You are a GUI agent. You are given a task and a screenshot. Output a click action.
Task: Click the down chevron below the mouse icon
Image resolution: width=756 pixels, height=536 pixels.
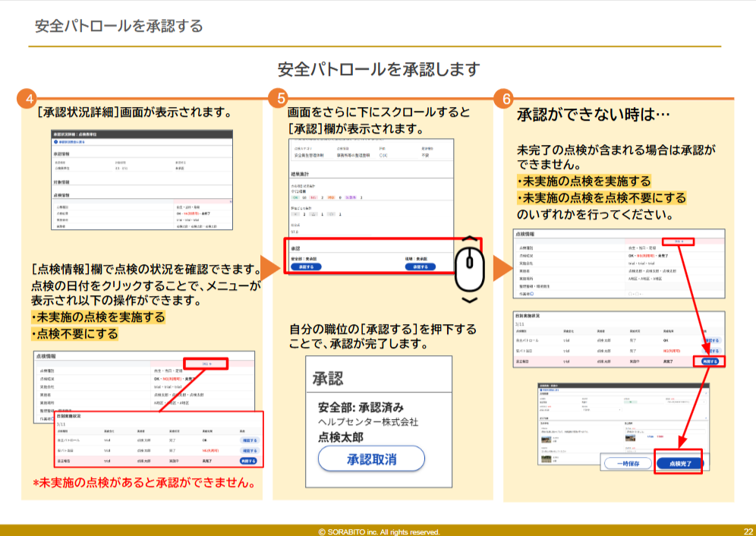pos(469,300)
